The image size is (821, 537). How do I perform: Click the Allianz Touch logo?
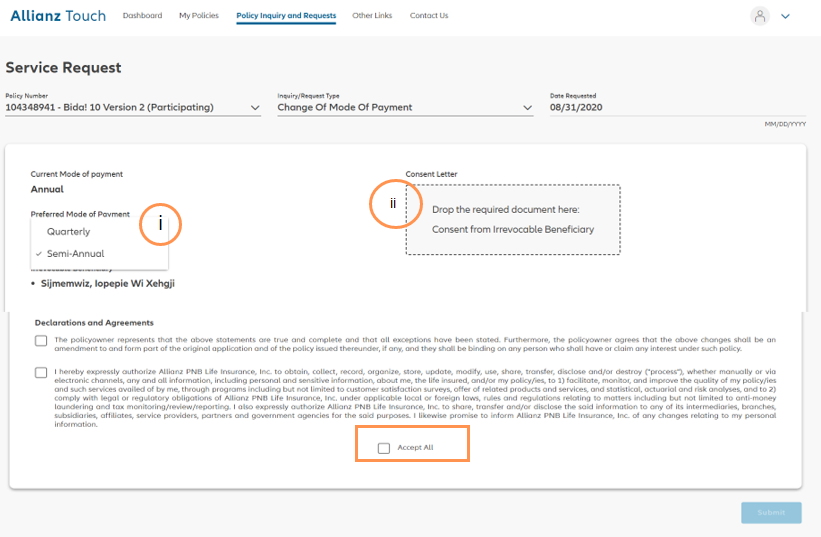point(57,16)
